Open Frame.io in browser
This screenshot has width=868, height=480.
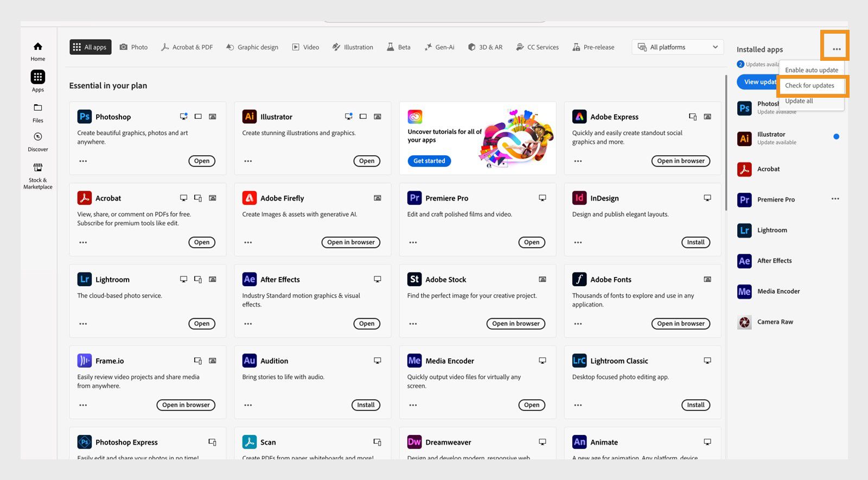(186, 406)
